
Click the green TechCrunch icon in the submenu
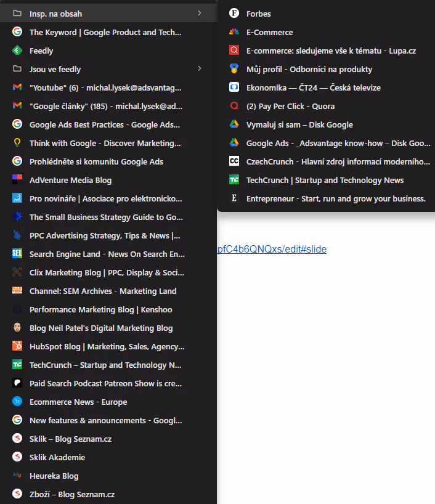click(234, 180)
